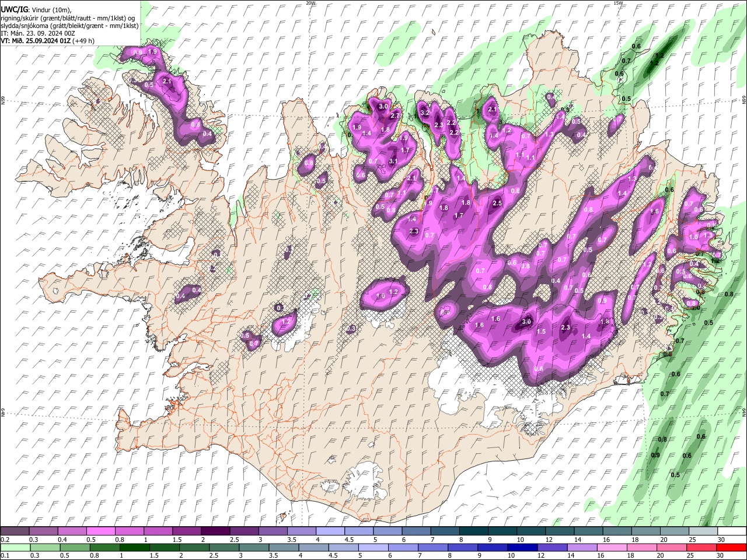The height and width of the screenshot is (560, 747).
Task: Click the 2.7 snowfall value on the map
Action: 395,116
